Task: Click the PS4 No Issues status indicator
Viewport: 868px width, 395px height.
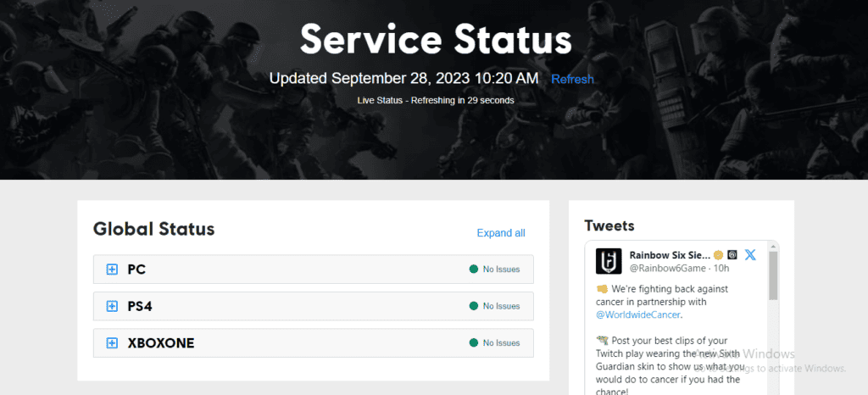Action: (x=494, y=306)
